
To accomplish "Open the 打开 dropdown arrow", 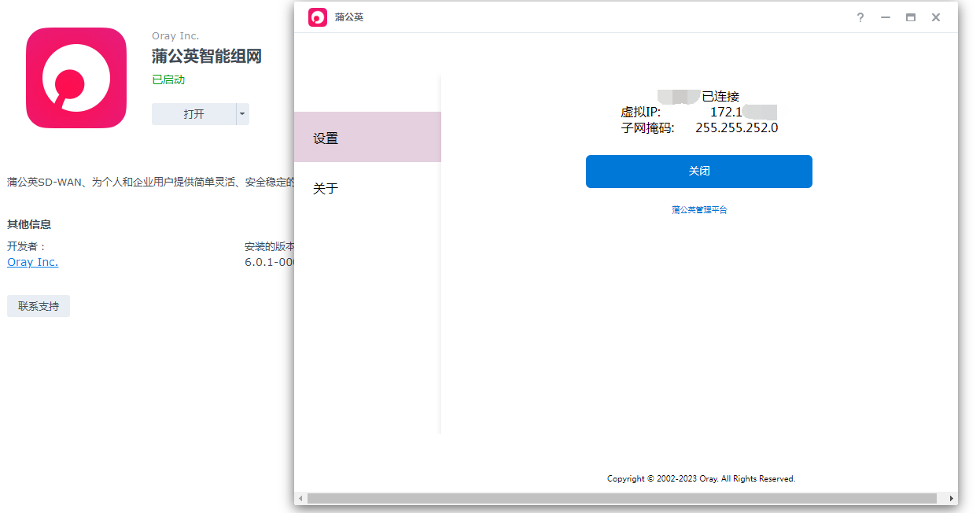I will (x=242, y=114).
